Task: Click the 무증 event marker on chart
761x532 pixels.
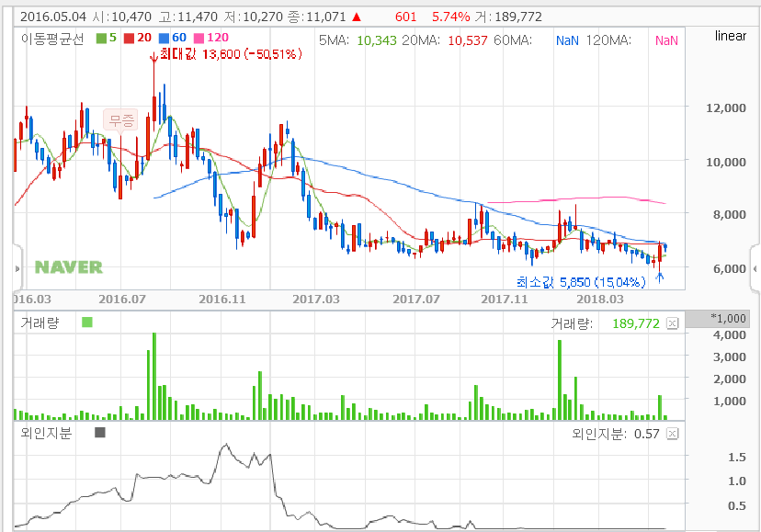Action: pos(122,119)
